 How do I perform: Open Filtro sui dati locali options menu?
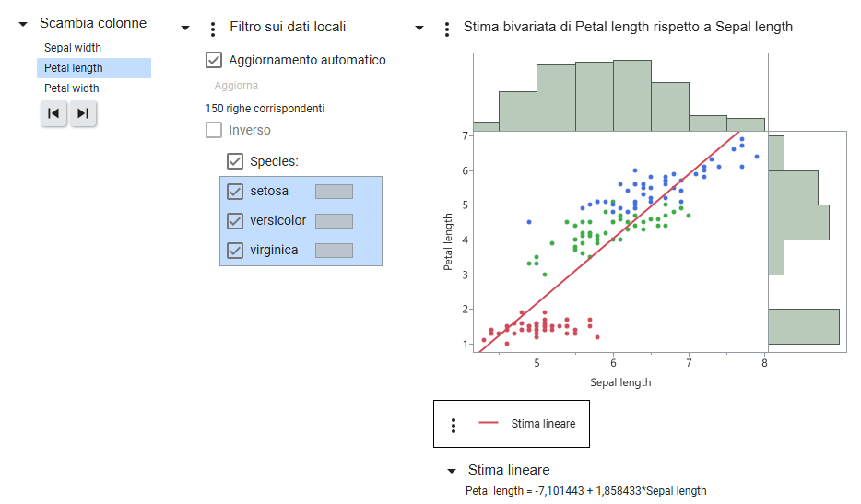click(213, 29)
